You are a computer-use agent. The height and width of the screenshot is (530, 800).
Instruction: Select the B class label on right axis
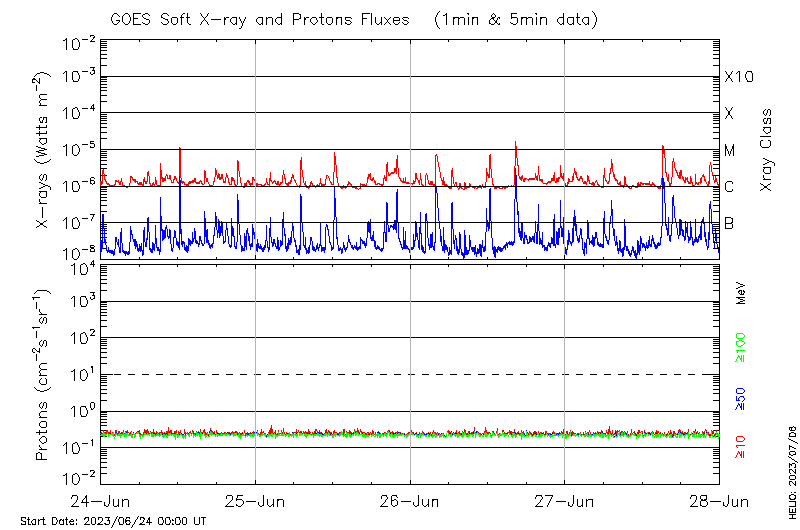tap(729, 223)
